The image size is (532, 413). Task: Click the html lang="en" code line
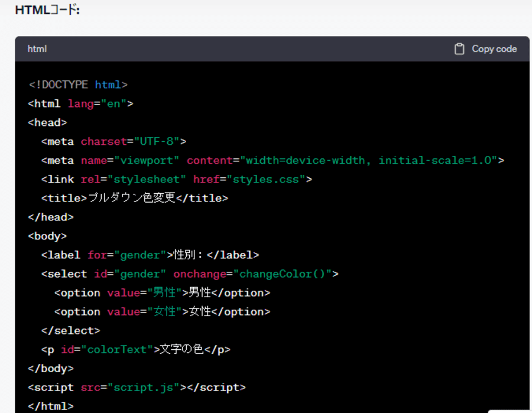(81, 103)
